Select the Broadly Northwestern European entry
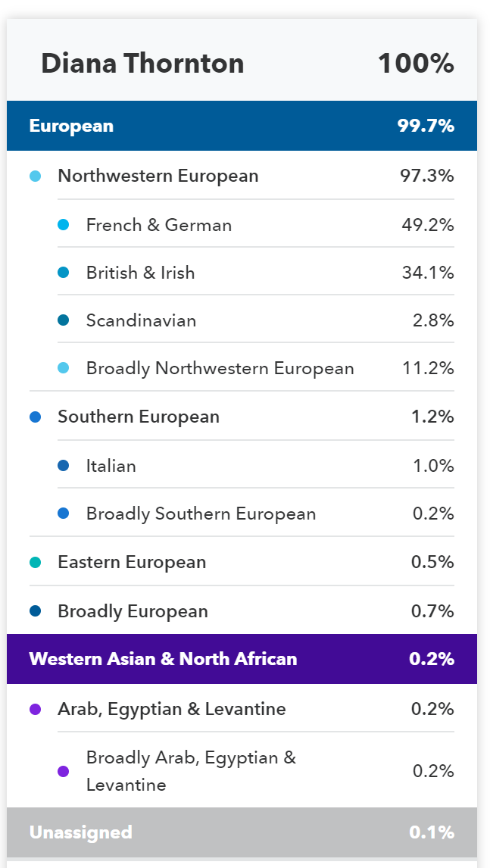 (256, 368)
